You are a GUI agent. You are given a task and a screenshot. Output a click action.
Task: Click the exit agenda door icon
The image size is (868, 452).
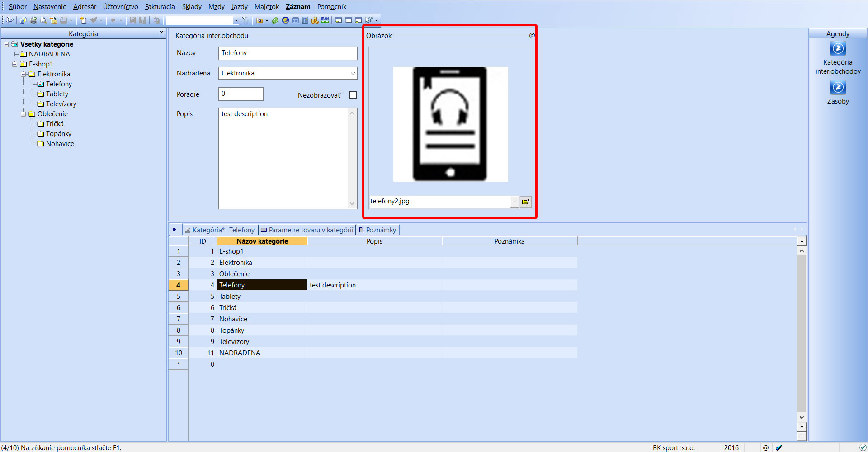pyautogui.click(x=10, y=20)
